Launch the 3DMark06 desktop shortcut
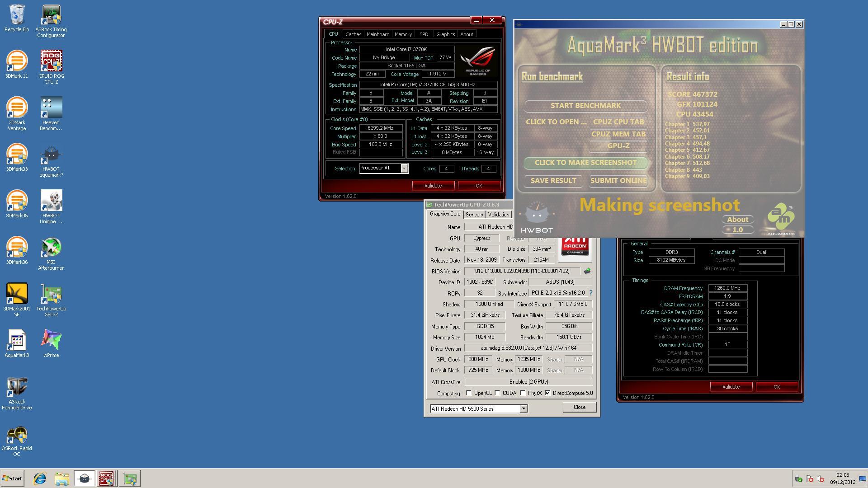The image size is (868, 488). [x=17, y=251]
